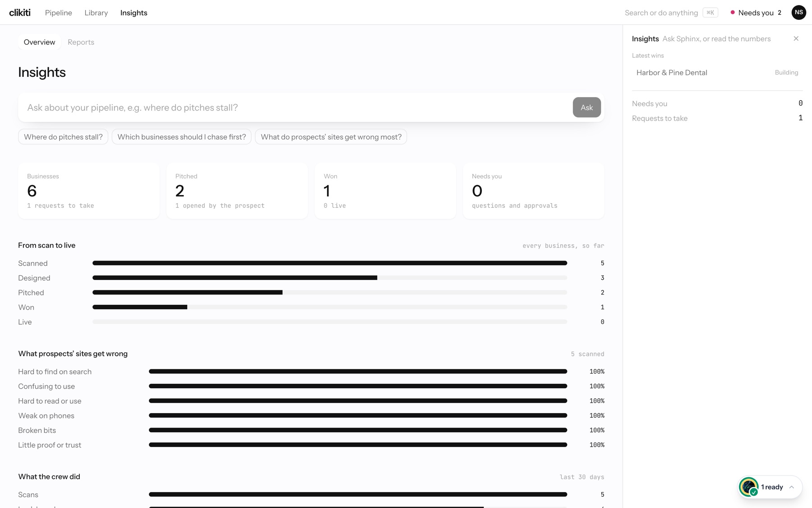Screen dimensions: 812x508
Task: Click the Scans crew activity row
Action: pos(311,495)
